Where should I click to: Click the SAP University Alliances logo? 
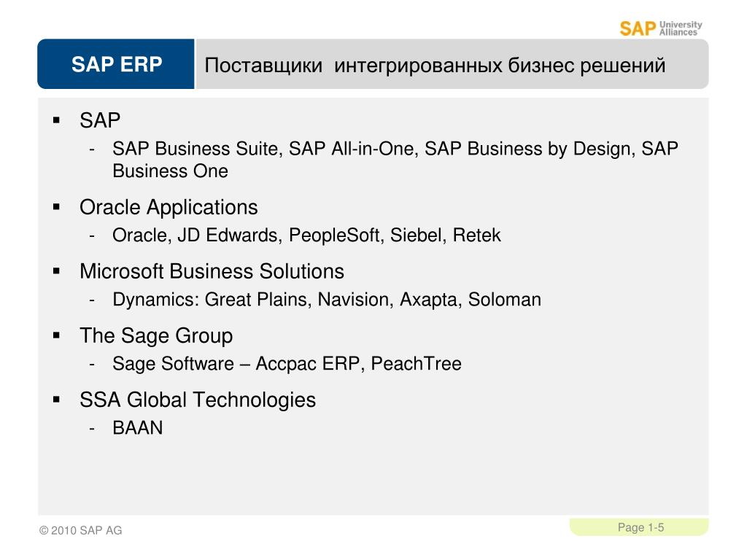point(661,28)
